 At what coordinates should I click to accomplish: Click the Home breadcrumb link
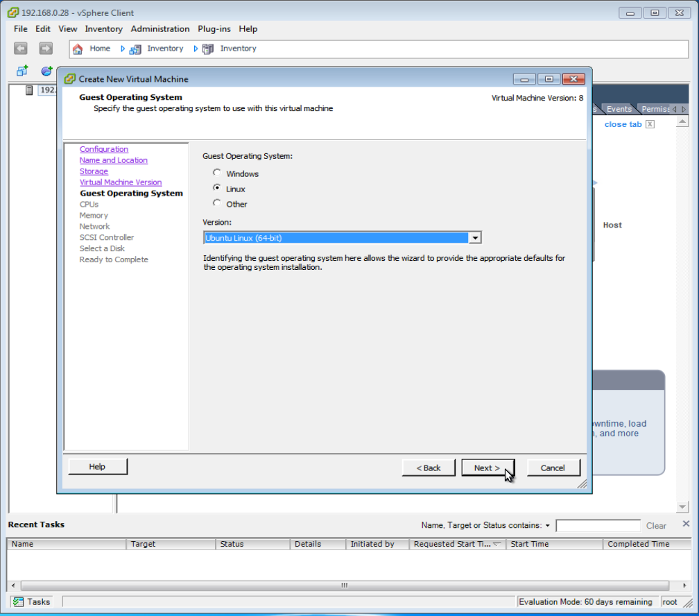point(100,48)
